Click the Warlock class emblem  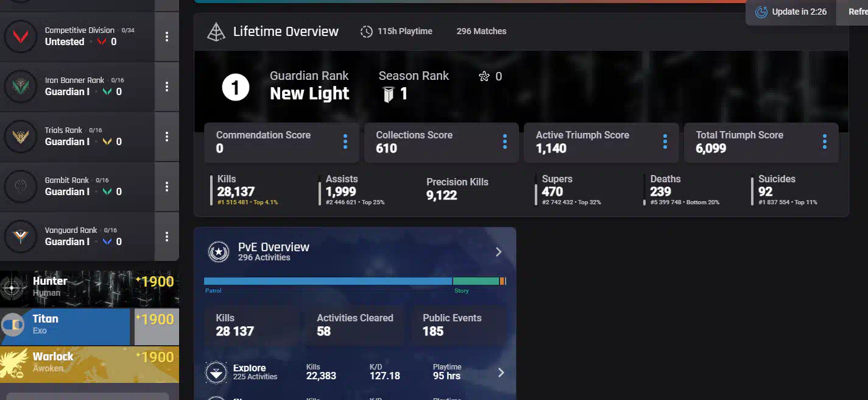[13, 363]
